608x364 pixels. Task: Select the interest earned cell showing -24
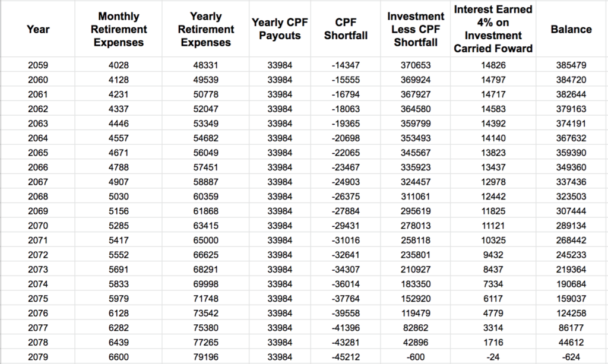(493, 357)
